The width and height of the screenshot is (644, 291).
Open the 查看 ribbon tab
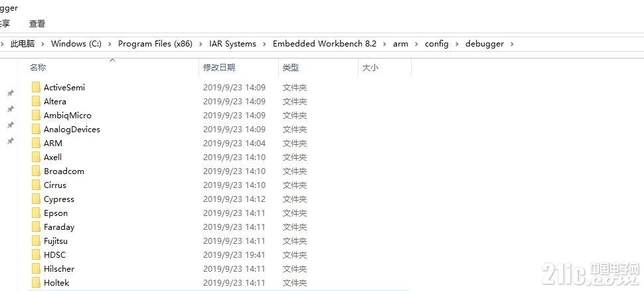click(37, 24)
